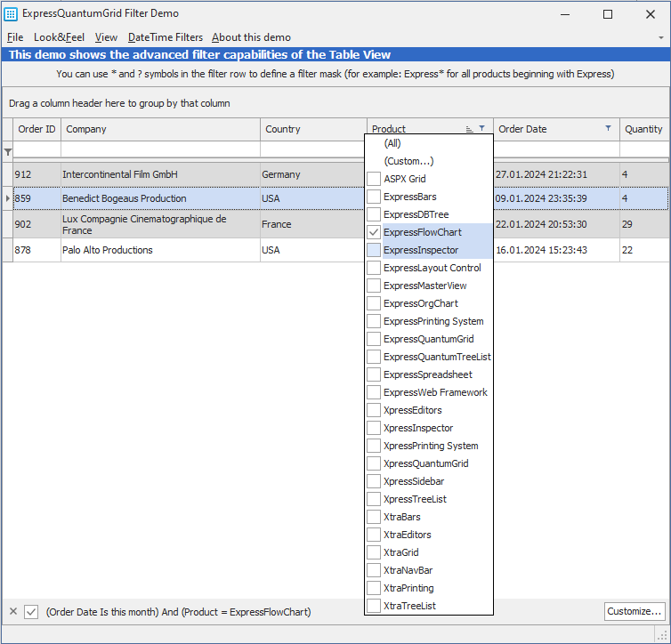Check the ASPX Grid filter item
The image size is (671, 644).
click(374, 179)
